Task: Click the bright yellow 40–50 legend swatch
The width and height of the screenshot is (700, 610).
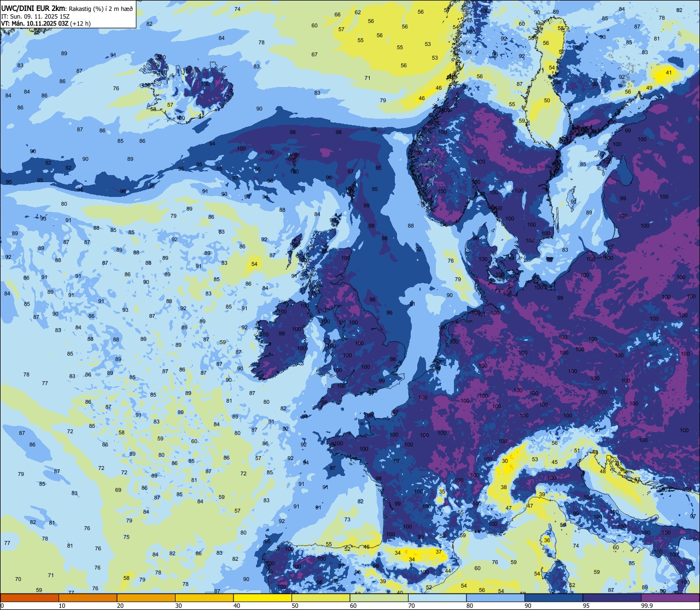Action: tap(262, 597)
